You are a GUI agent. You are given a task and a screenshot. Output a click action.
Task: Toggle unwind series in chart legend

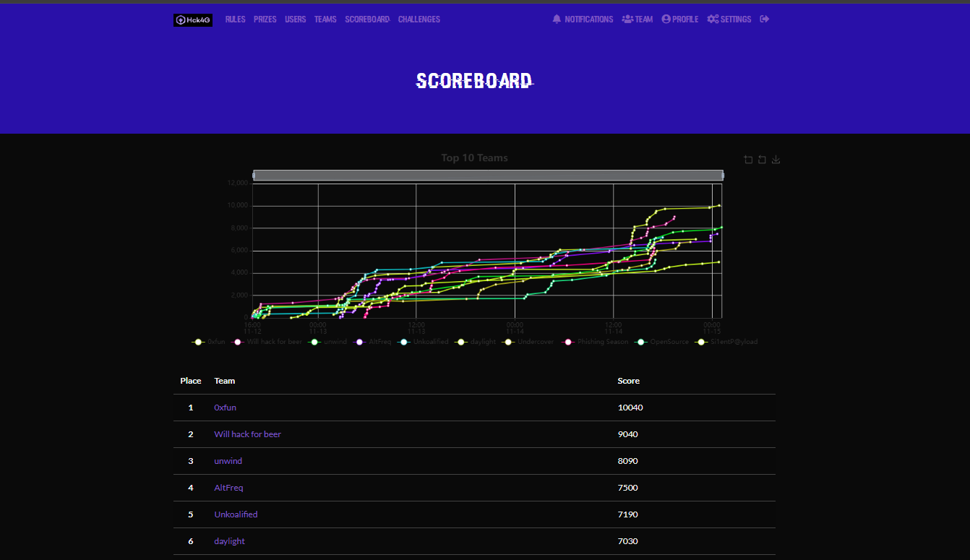pyautogui.click(x=327, y=342)
